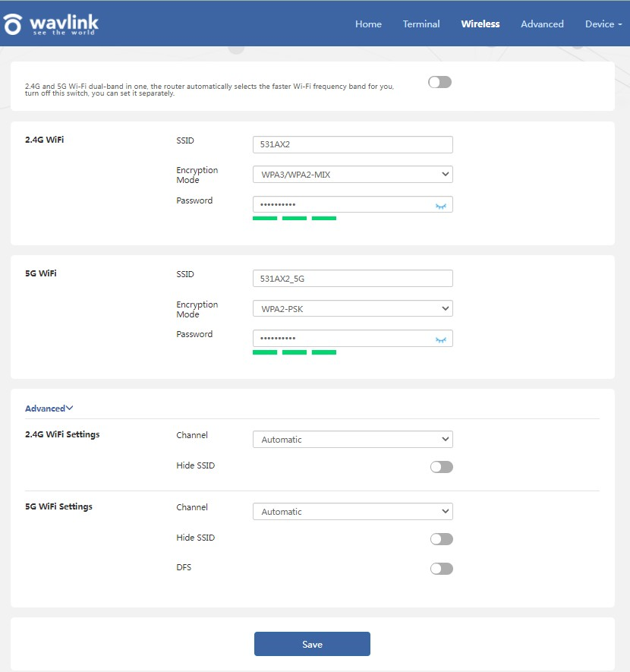Click the 2.4G SSID input field
Viewport: 630px width, 672px height.
pos(352,145)
